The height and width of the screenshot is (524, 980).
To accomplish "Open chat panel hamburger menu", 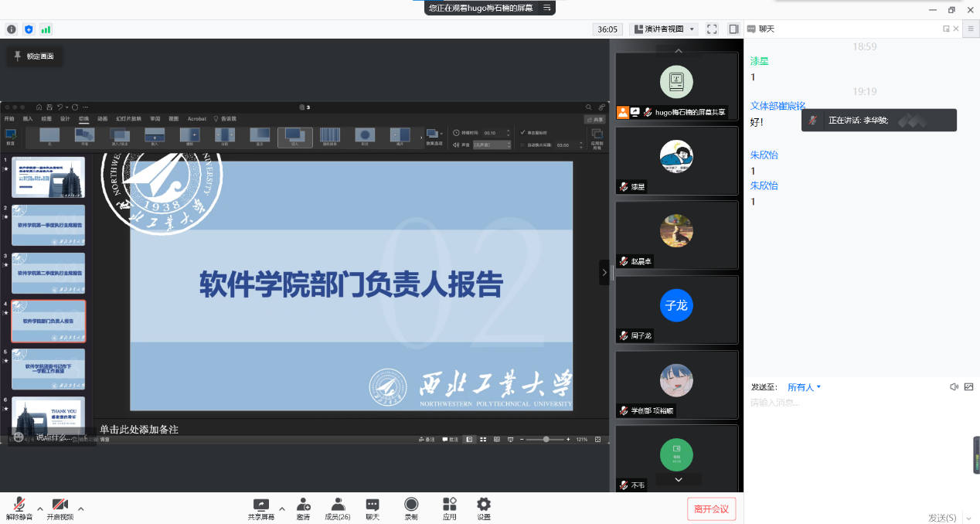I will click(968, 29).
